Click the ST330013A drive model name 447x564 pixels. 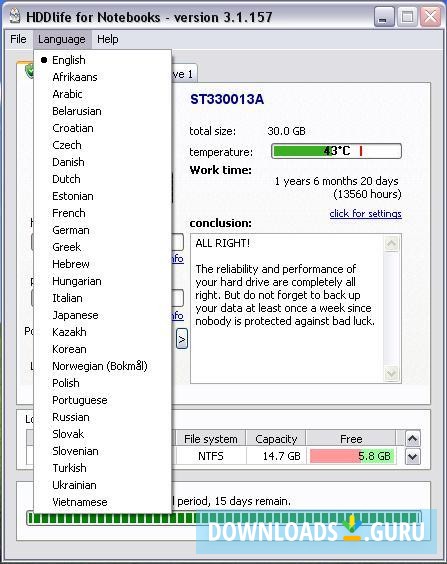click(x=227, y=100)
